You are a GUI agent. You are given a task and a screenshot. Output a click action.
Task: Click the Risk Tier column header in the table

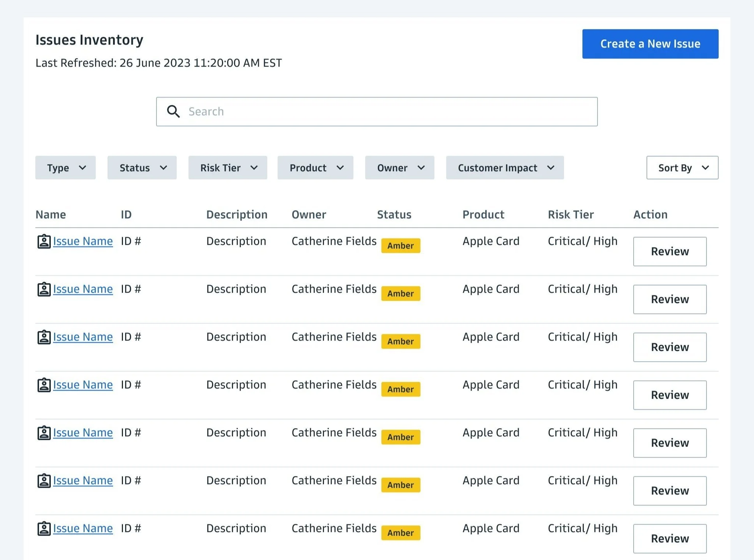[x=571, y=215]
